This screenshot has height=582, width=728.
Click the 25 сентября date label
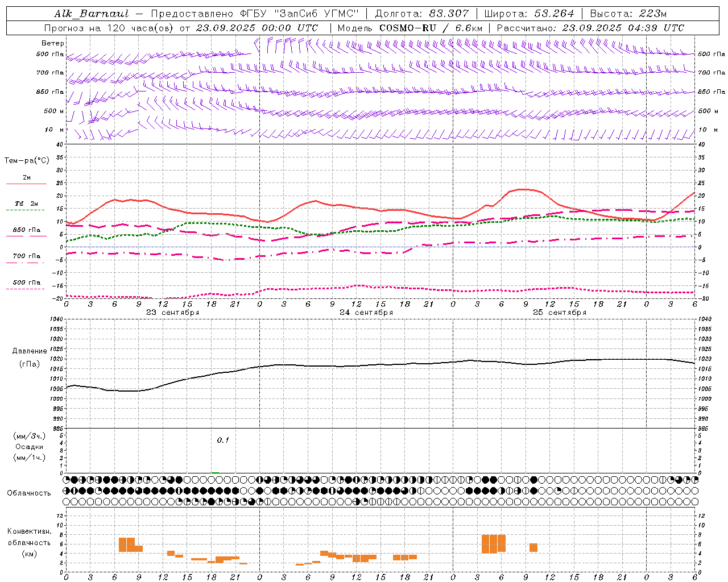559,313
